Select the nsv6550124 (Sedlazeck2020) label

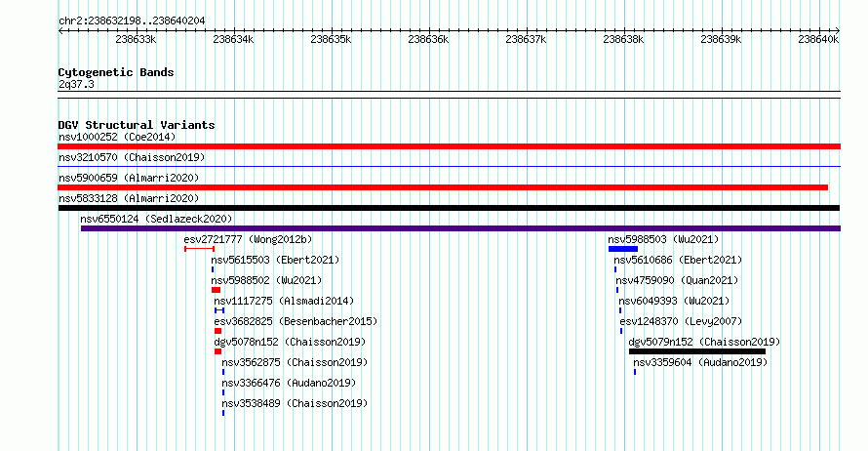(x=156, y=219)
